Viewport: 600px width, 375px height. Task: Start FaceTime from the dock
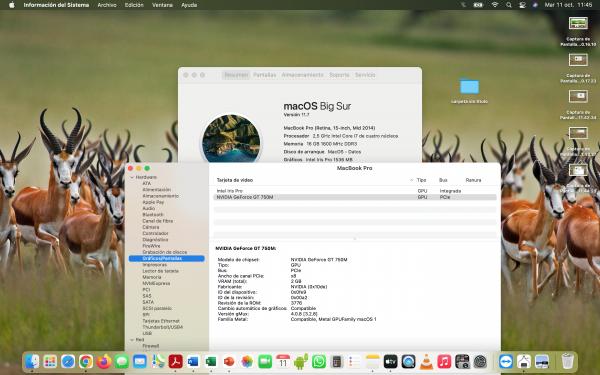(x=265, y=362)
